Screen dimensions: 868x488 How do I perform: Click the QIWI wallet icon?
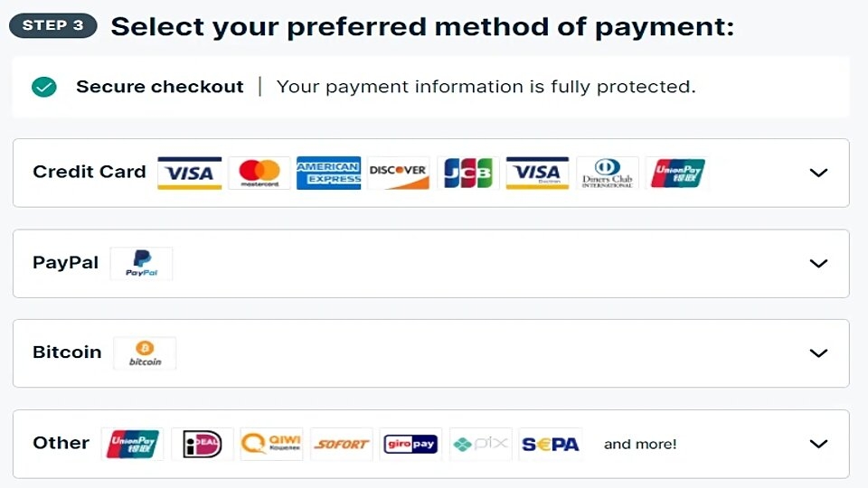[272, 444]
